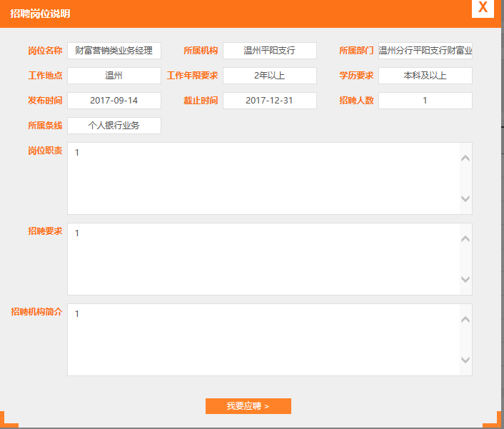Screen dimensions: 504x429
Task: Click the 学历要求 field showing 本科及以上
Action: [x=425, y=76]
